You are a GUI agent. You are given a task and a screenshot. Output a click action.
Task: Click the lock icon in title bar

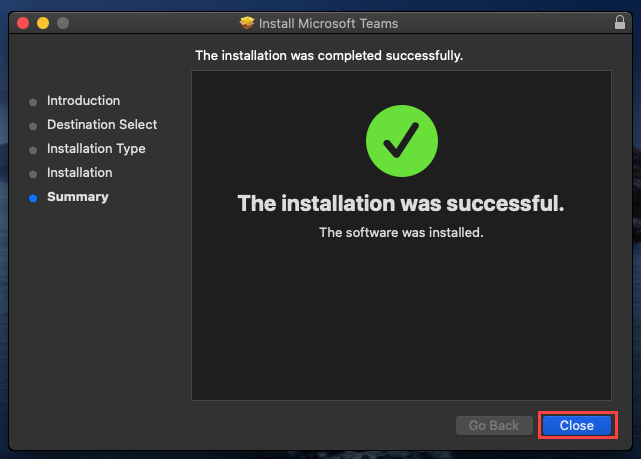[x=620, y=22]
